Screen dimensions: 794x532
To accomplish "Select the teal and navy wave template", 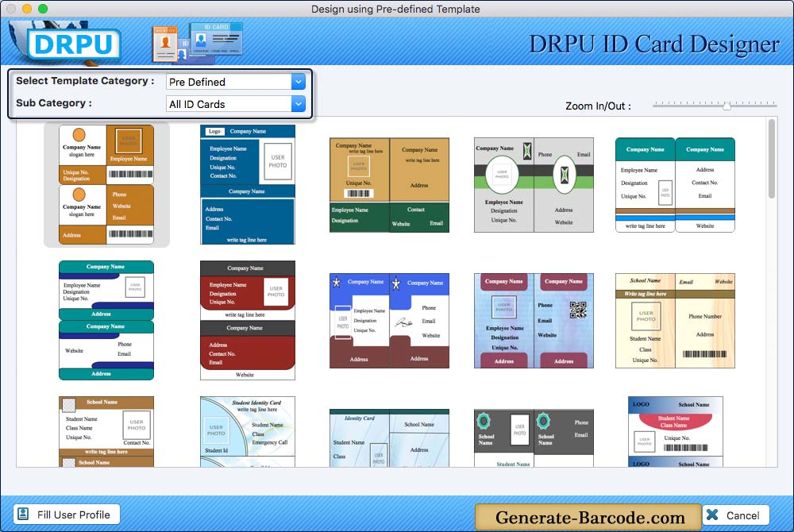I will point(106,321).
